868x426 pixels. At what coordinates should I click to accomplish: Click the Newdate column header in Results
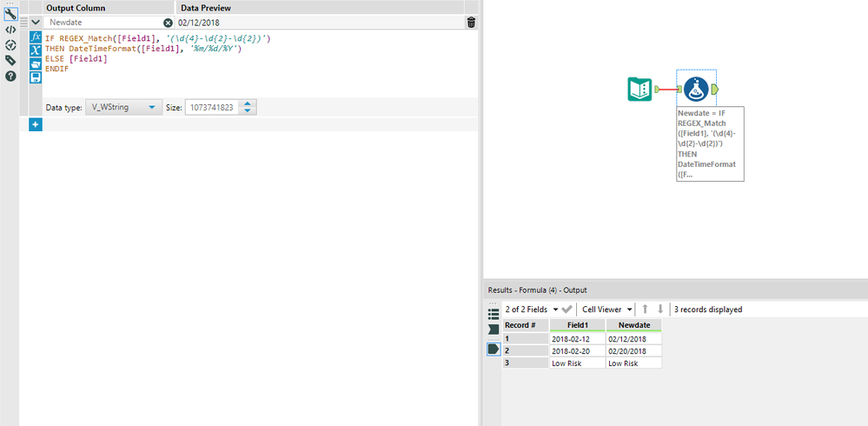633,325
